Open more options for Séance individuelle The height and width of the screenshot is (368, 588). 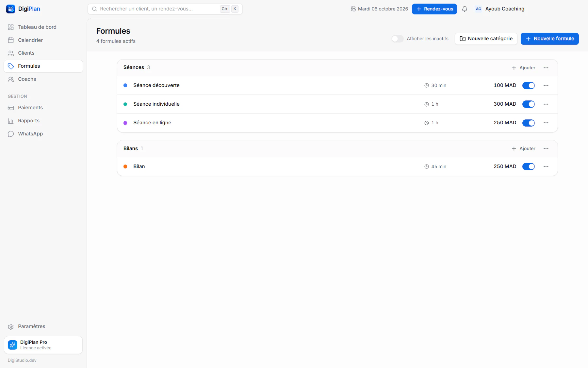546,104
